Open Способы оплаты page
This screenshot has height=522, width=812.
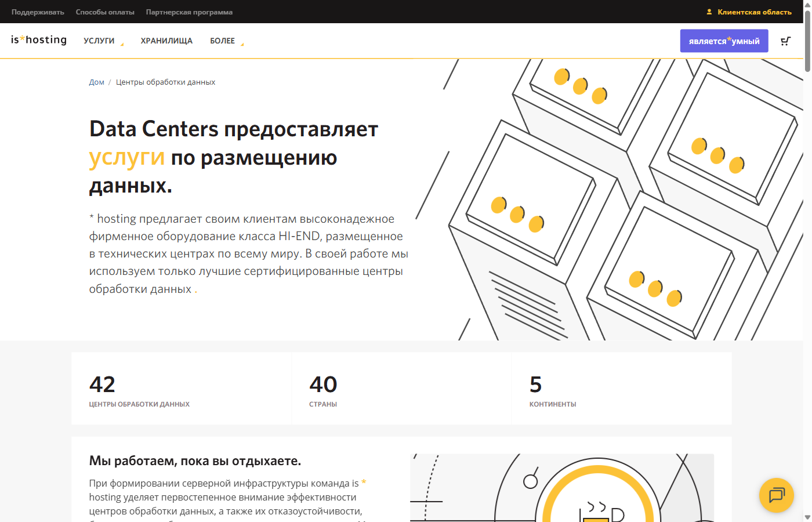(105, 12)
